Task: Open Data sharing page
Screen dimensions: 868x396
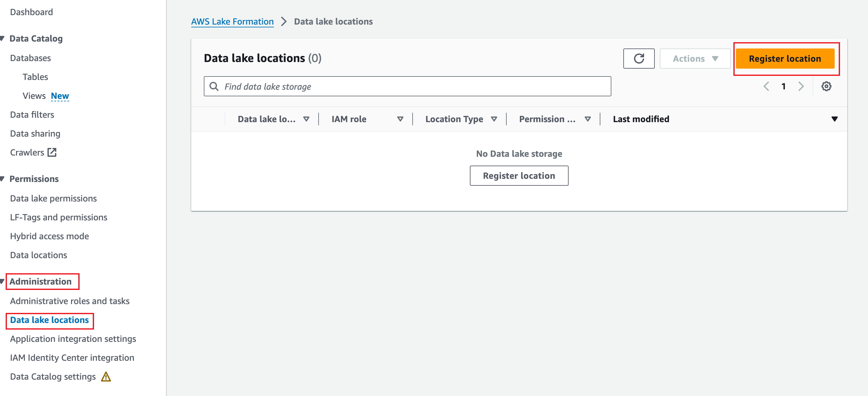Action: coord(35,133)
